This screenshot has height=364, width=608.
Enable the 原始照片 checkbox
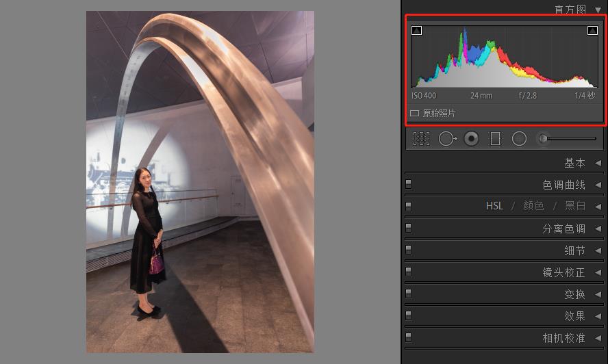pos(414,114)
